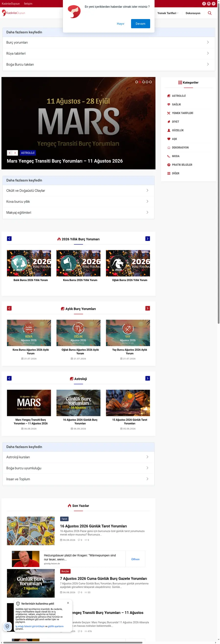Expand Rüya tabirleri row chevron

[x=208, y=53]
